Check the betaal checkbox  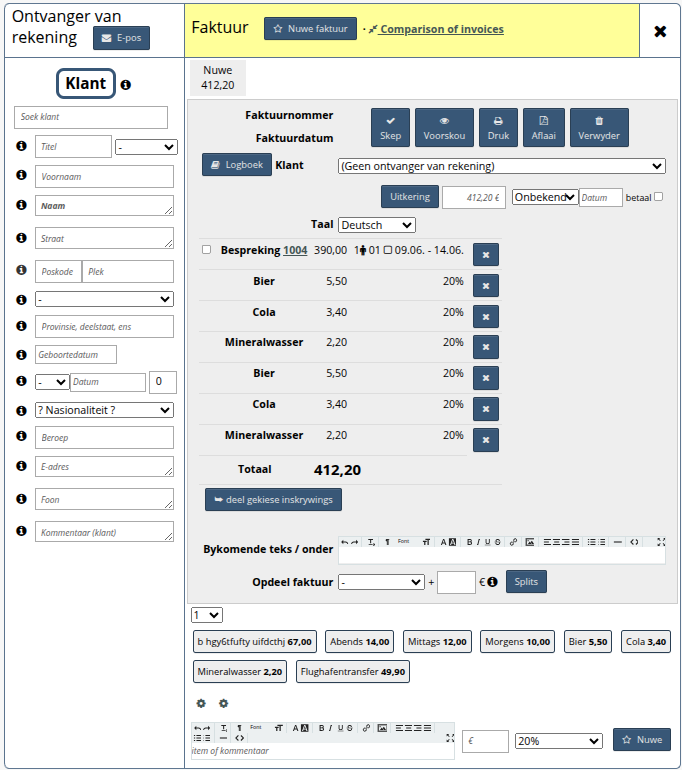659,196
